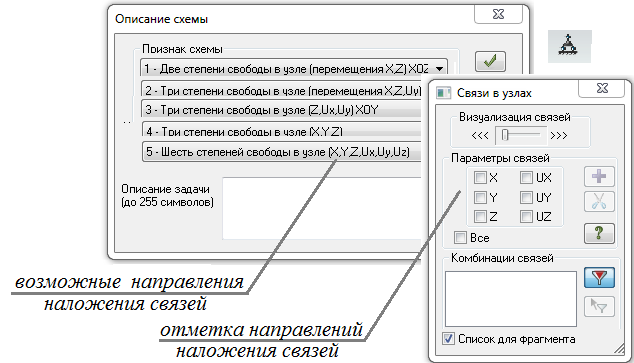Apply the red funnel filter button
634x363 pixels.
[x=599, y=277]
